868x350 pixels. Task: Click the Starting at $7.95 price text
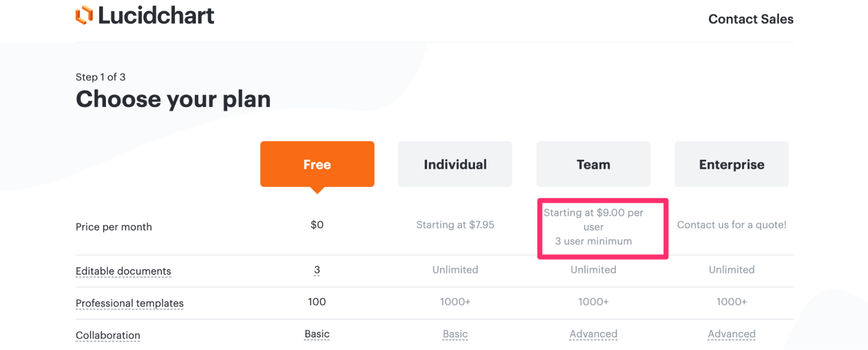click(455, 225)
